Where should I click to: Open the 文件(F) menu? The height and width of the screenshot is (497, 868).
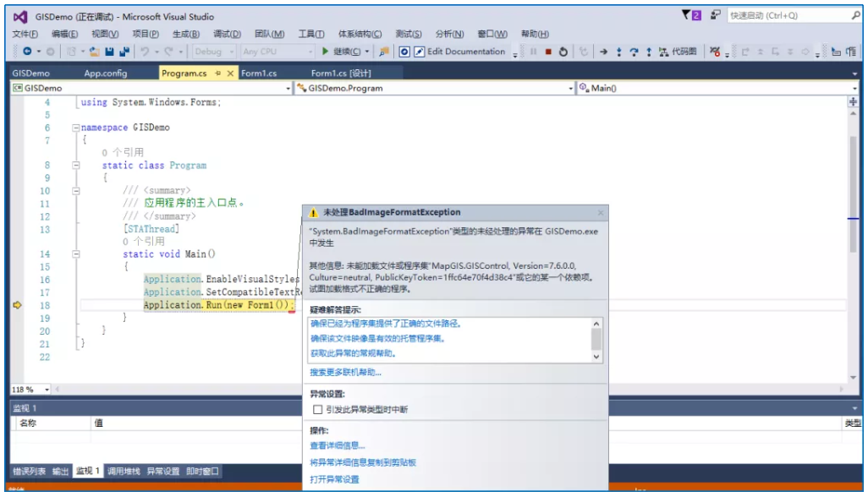point(25,34)
